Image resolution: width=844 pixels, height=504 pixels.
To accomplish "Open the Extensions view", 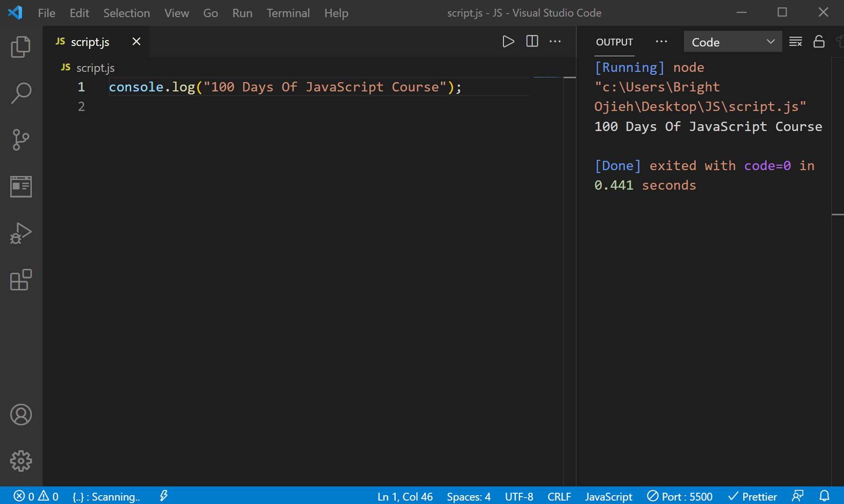I will [20, 280].
